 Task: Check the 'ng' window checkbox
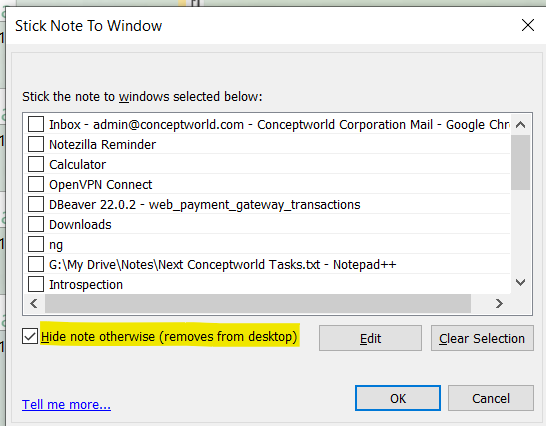(x=36, y=244)
